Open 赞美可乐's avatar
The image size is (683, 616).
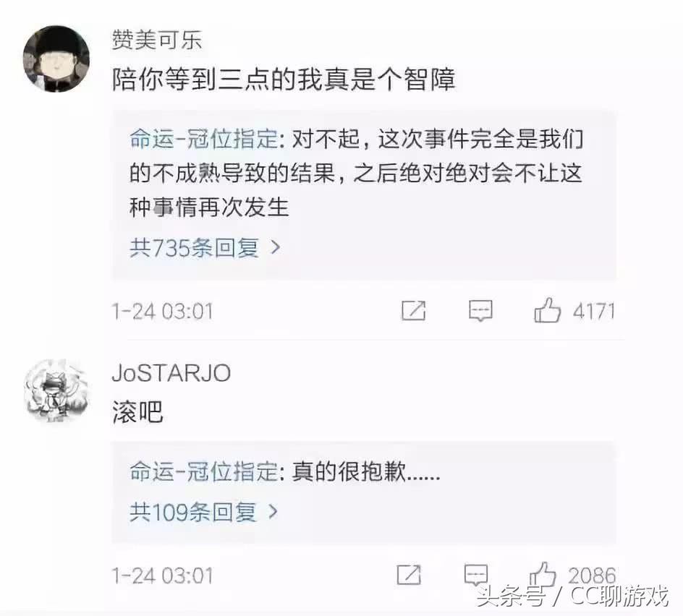click(56, 59)
